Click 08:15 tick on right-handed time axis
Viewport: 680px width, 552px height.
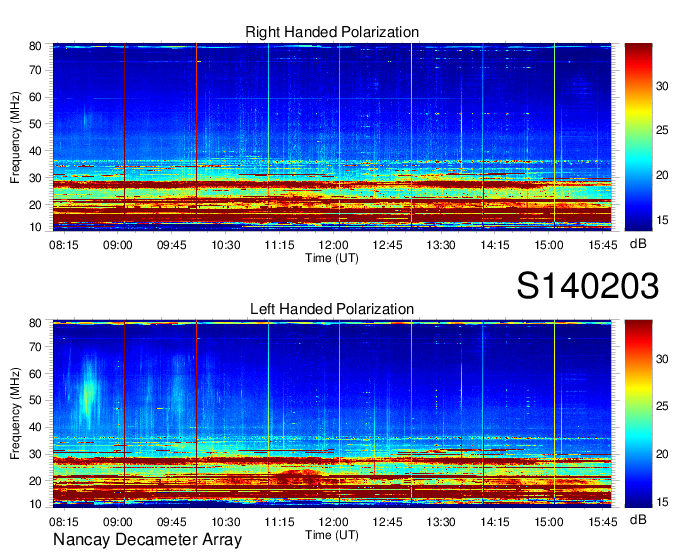pyautogui.click(x=64, y=245)
